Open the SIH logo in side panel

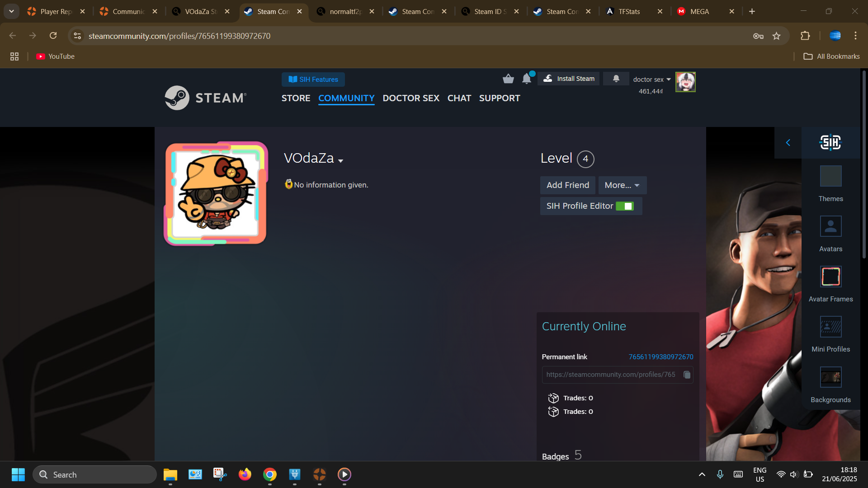(830, 142)
